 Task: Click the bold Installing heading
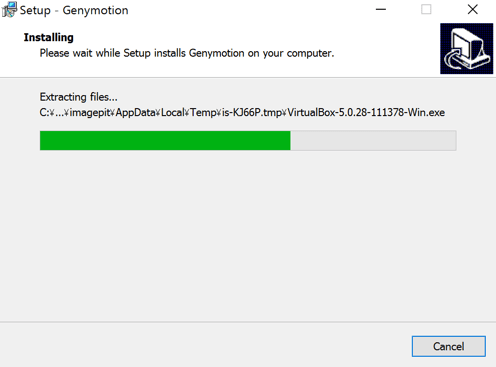pos(49,37)
